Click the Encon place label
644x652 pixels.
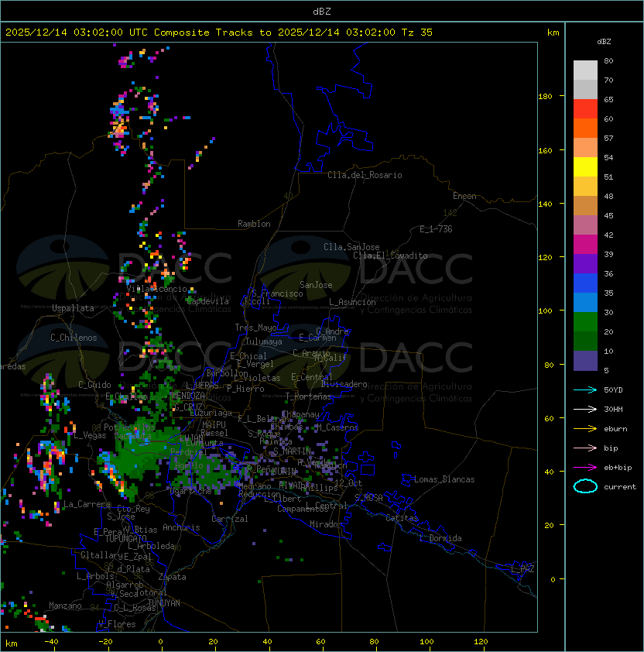(464, 196)
